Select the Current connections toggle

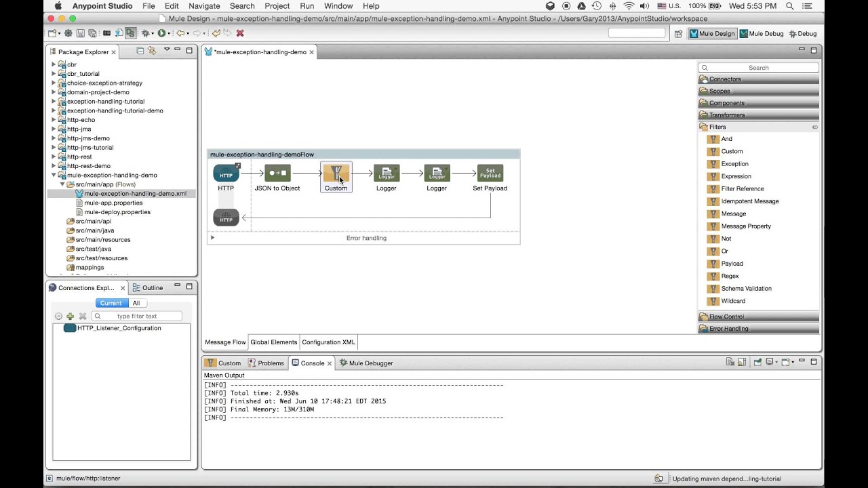tap(111, 303)
